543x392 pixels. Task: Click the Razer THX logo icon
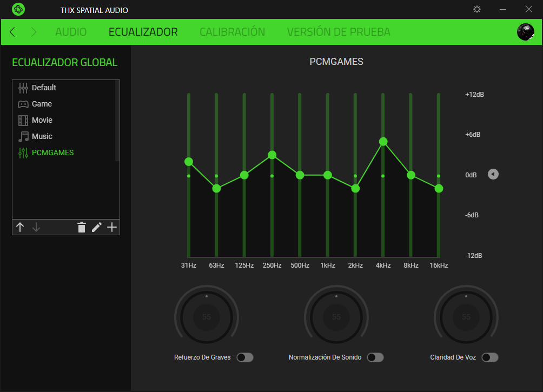18,9
